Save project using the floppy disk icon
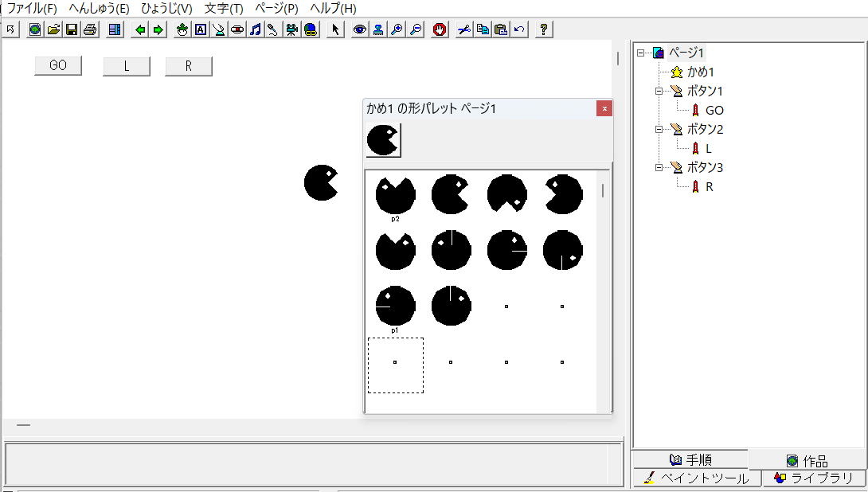Viewport: 868px width, 492px height. coord(72,29)
